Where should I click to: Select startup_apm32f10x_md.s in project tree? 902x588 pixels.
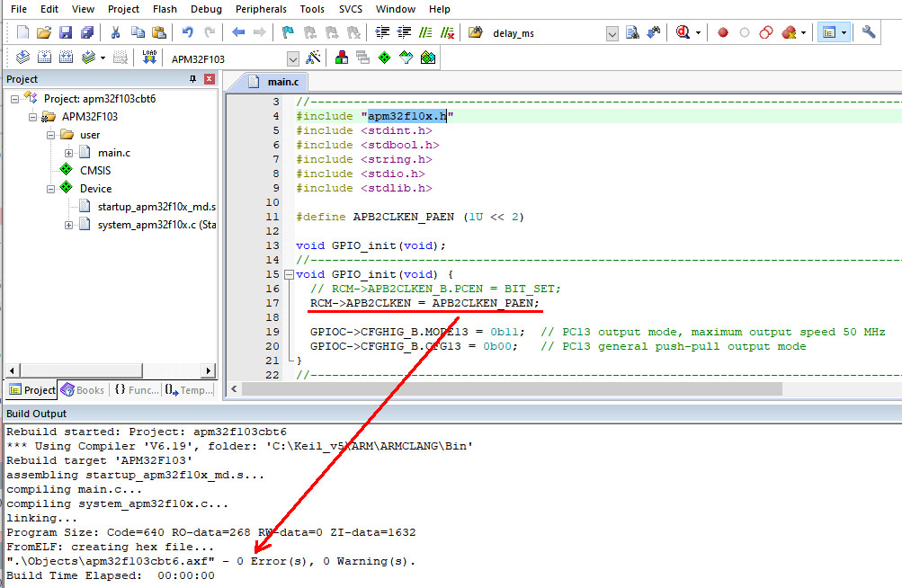click(x=156, y=207)
